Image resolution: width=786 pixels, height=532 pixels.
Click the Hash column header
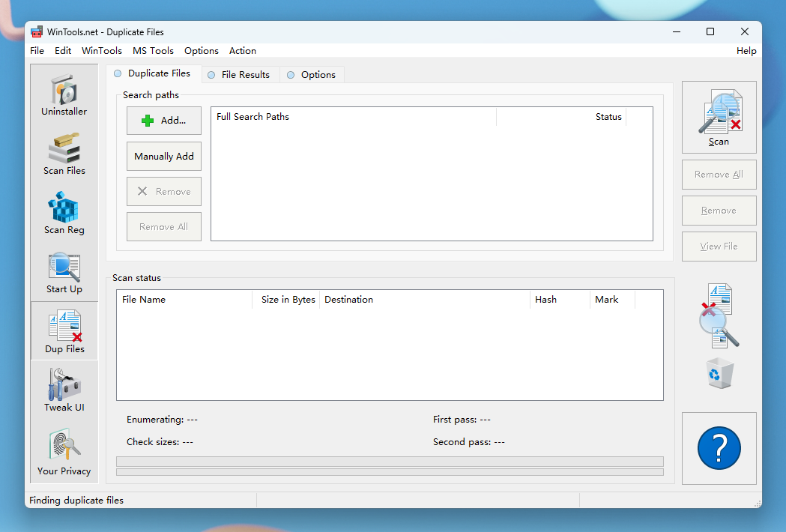click(x=560, y=300)
